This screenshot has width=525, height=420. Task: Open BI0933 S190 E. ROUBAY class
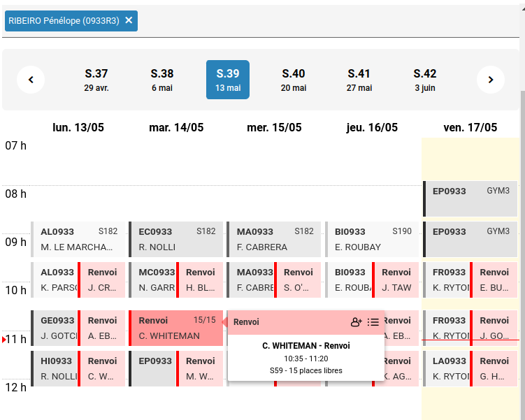coord(372,239)
